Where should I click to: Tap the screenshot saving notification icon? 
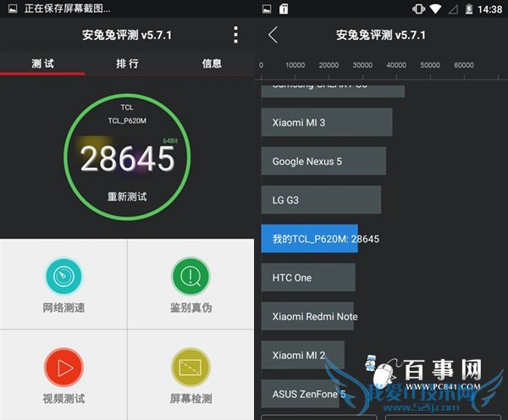[x=13, y=8]
